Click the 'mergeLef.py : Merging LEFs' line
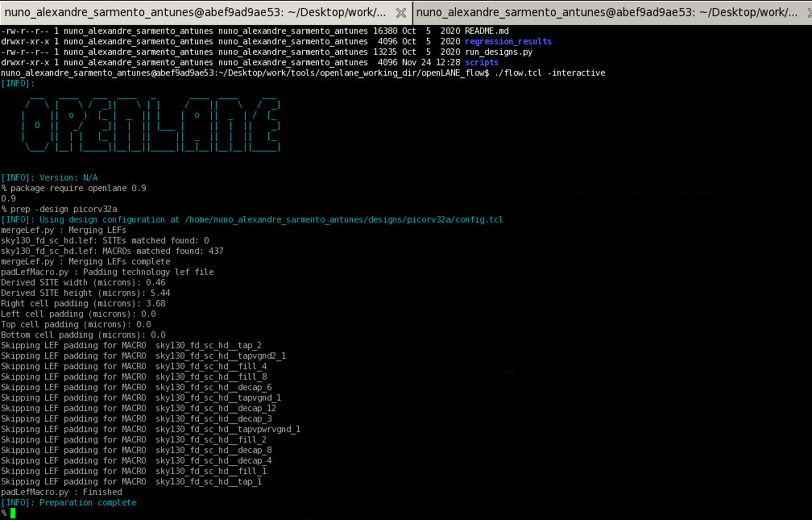This screenshot has height=520, width=812. pos(63,230)
